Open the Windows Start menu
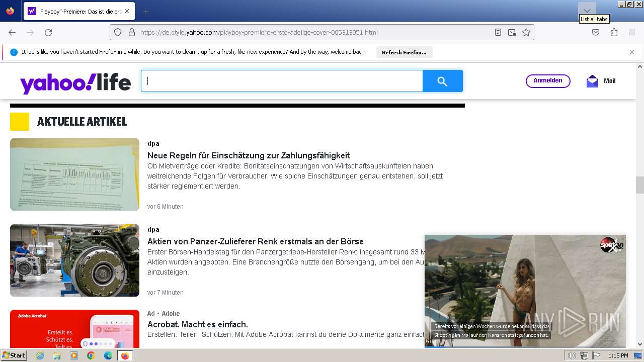The width and height of the screenshot is (644, 362). click(x=14, y=355)
